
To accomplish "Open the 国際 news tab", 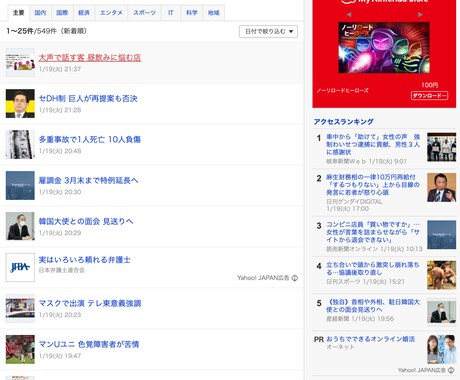I will click(x=62, y=13).
